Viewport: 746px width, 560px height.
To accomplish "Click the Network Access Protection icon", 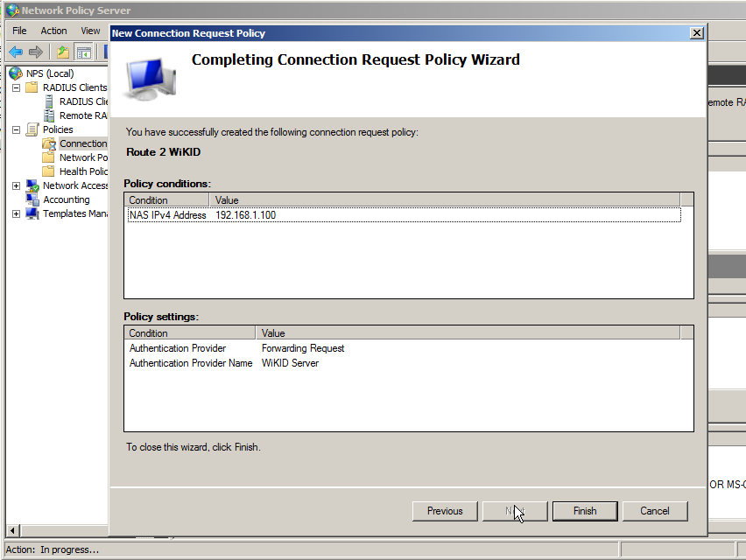I will click(32, 185).
